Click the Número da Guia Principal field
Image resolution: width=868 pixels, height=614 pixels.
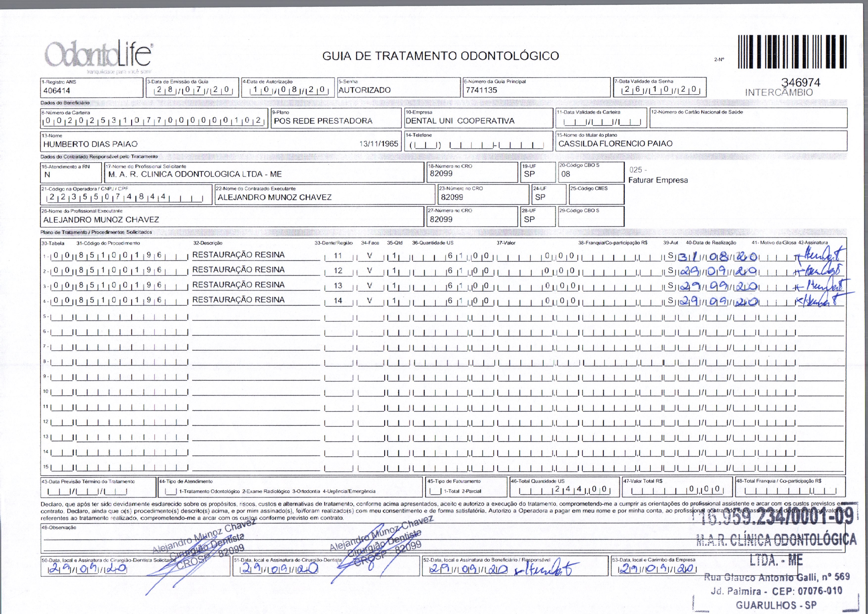pyautogui.click(x=481, y=90)
